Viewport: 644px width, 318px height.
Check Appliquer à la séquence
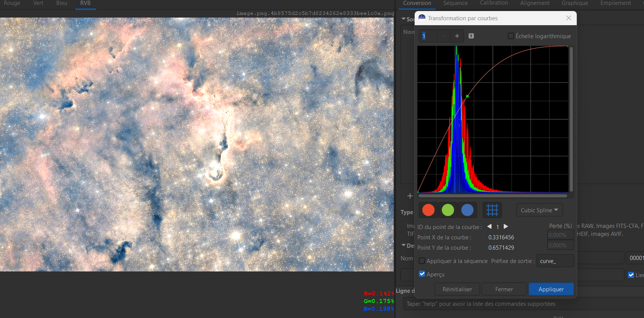(422, 261)
